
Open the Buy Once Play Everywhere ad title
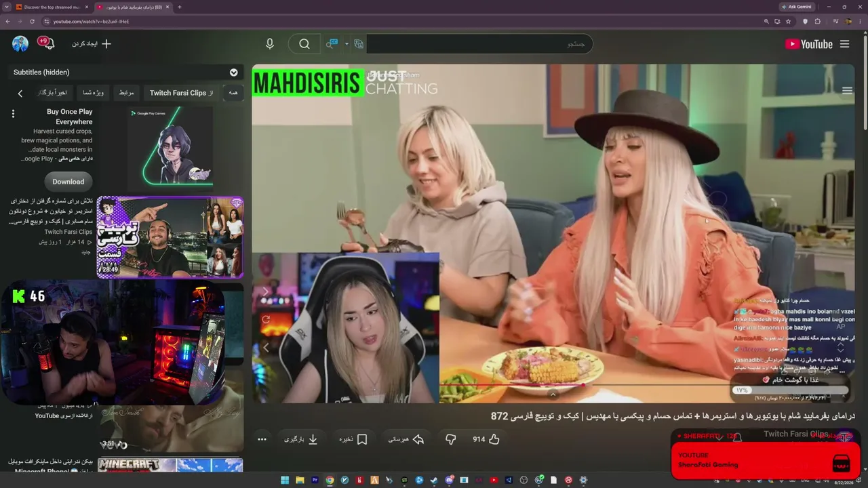pyautogui.click(x=69, y=117)
